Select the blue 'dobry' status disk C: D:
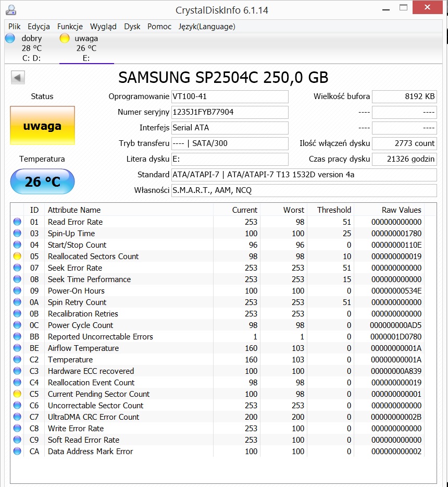This screenshot has width=448, height=487. pyautogui.click(x=27, y=48)
